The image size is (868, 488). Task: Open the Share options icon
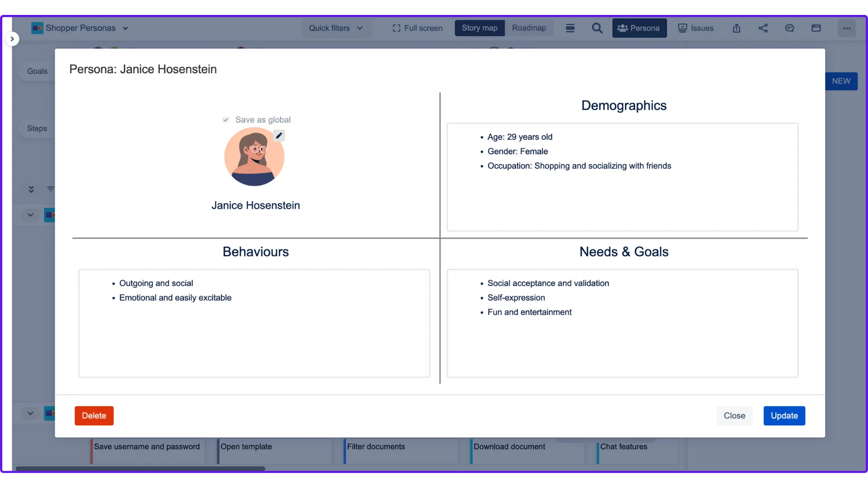(763, 28)
